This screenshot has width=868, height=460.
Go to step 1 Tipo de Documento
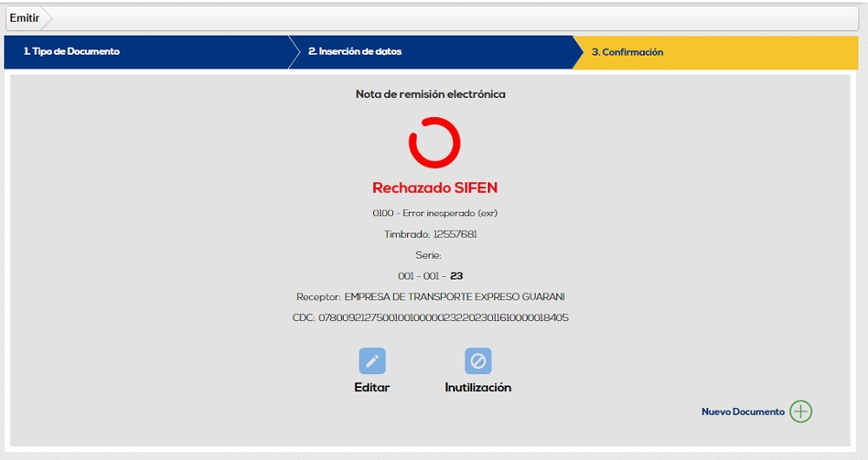[72, 52]
